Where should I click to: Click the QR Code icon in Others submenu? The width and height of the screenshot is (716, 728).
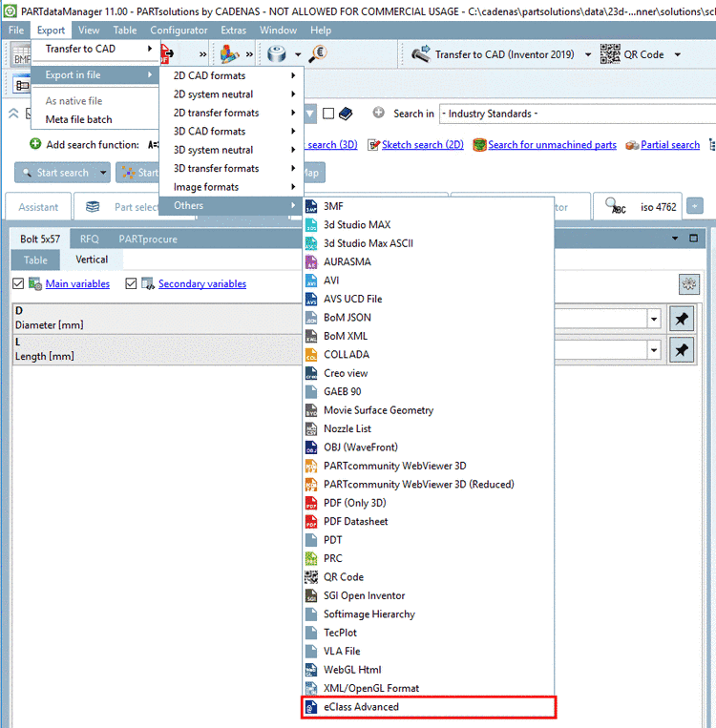click(311, 577)
